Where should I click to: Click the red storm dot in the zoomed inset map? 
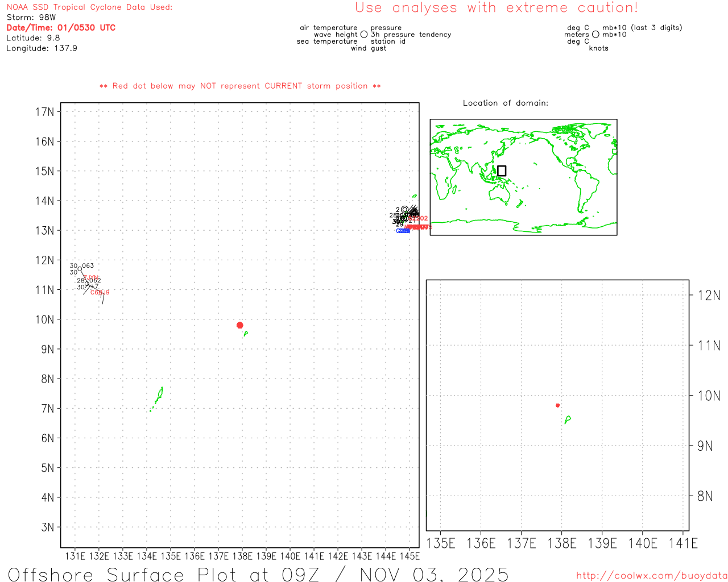tap(557, 405)
